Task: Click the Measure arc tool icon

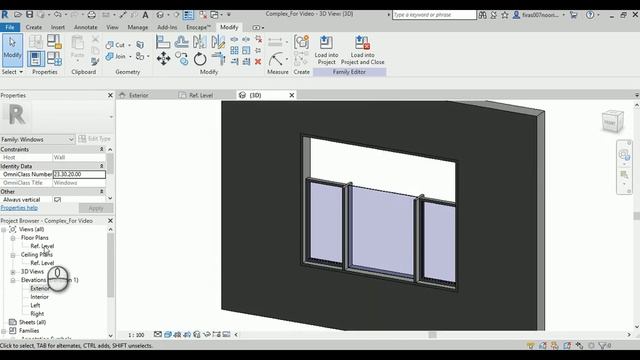Action: [276, 59]
